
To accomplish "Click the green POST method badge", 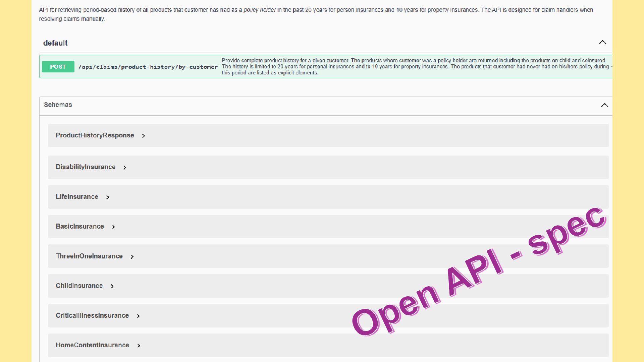I will (58, 67).
